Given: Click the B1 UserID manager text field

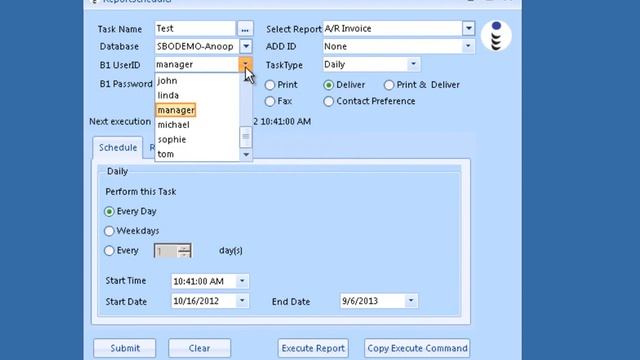Looking at the screenshot, I should tap(197, 64).
